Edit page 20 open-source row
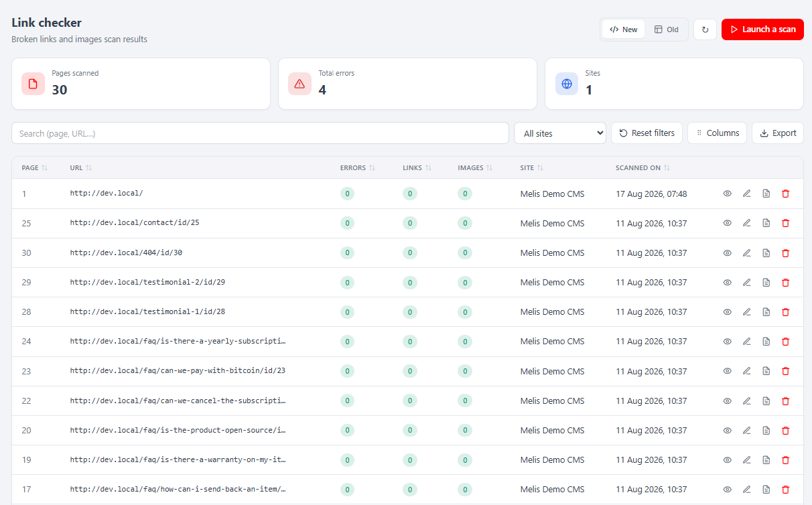This screenshot has width=812, height=505. (746, 431)
